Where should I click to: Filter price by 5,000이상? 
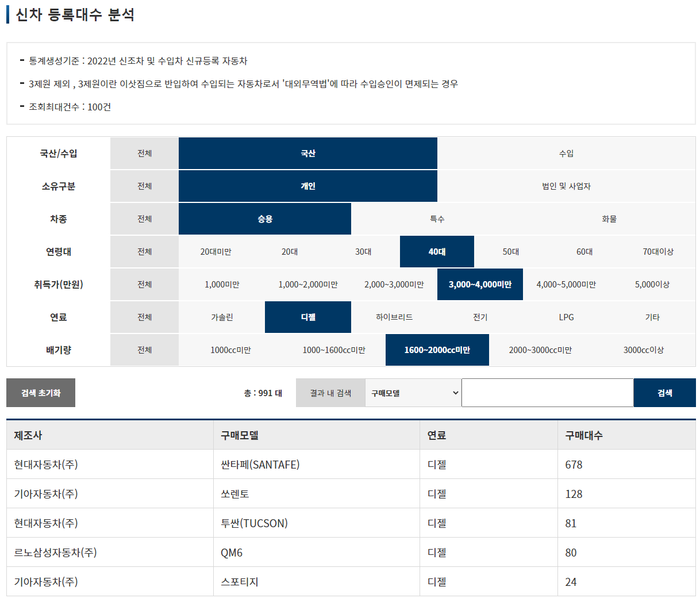coord(652,285)
